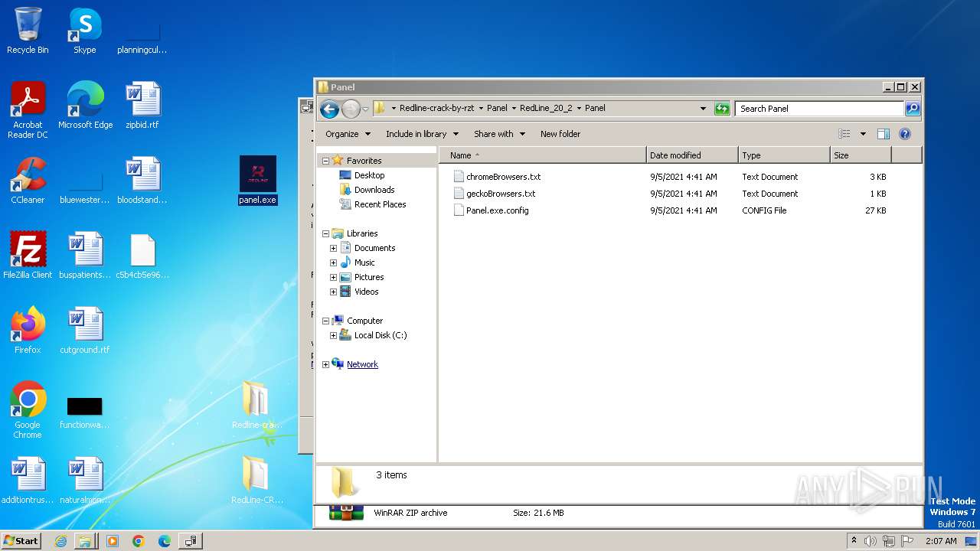Collapse the Libraries tree group
980x551 pixels.
pos(325,233)
